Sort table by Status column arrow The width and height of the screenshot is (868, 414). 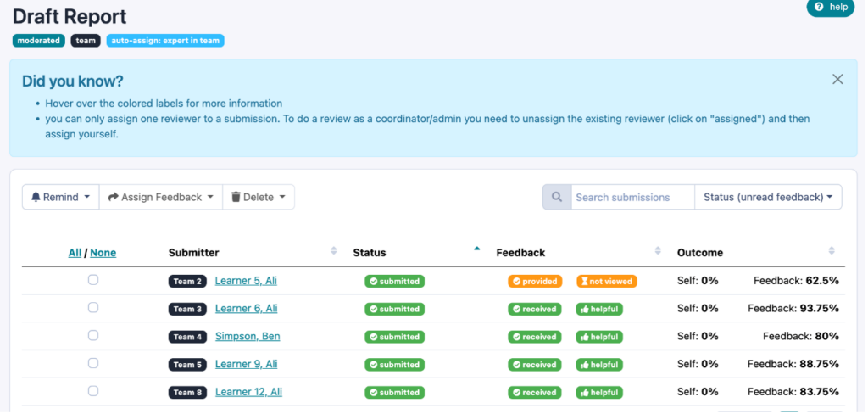pyautogui.click(x=476, y=249)
